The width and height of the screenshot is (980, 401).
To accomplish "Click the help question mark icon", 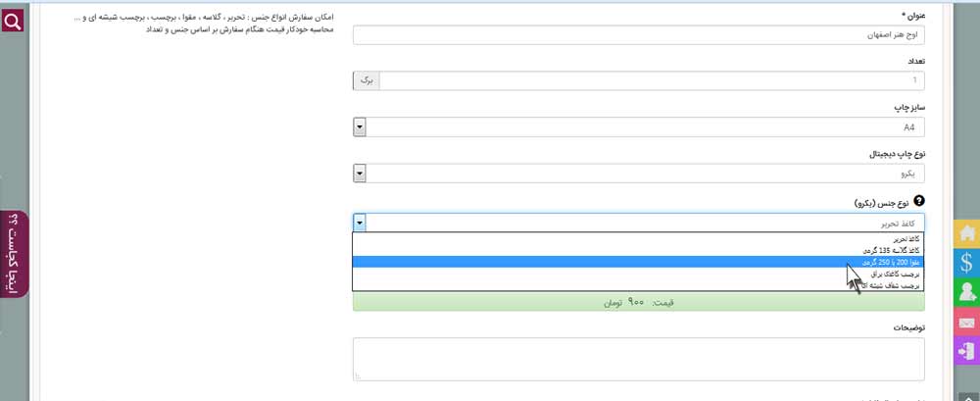I will pos(919,201).
